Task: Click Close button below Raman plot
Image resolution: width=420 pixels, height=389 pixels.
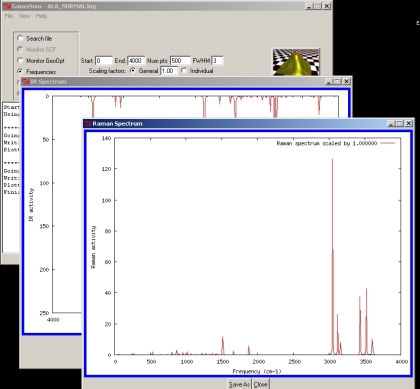Action: click(260, 384)
